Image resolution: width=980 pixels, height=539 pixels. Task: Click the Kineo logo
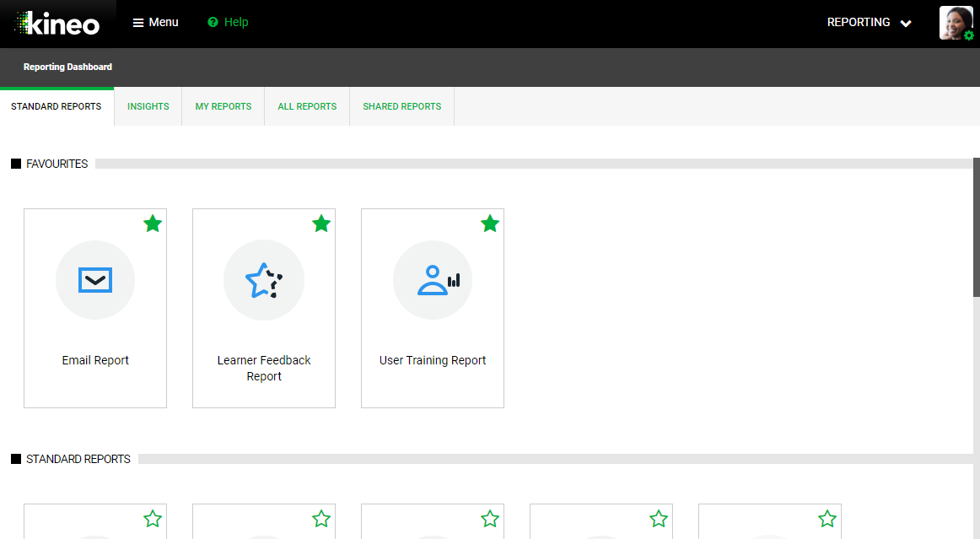coord(57,24)
